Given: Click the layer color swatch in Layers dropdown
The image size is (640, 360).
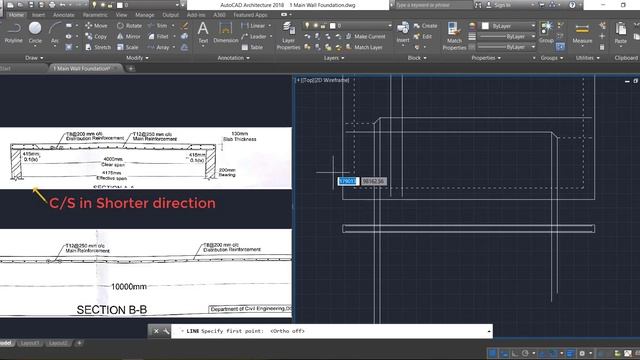Looking at the screenshot, I should click(333, 26).
